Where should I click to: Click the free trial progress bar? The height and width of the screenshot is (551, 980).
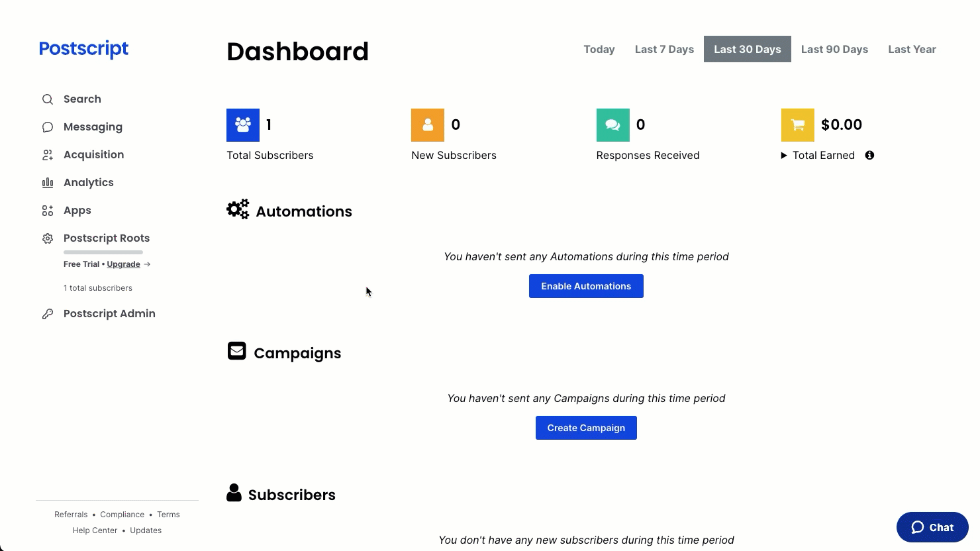tap(103, 252)
